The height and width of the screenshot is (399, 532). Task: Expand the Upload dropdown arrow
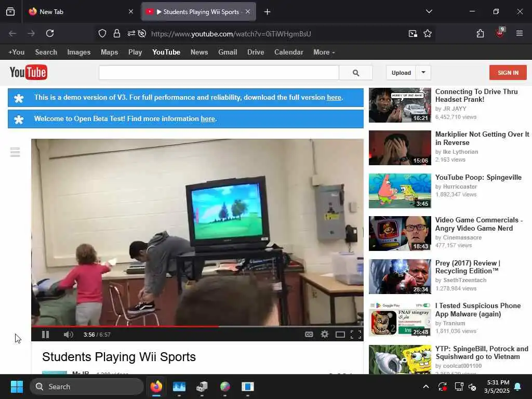coord(423,73)
